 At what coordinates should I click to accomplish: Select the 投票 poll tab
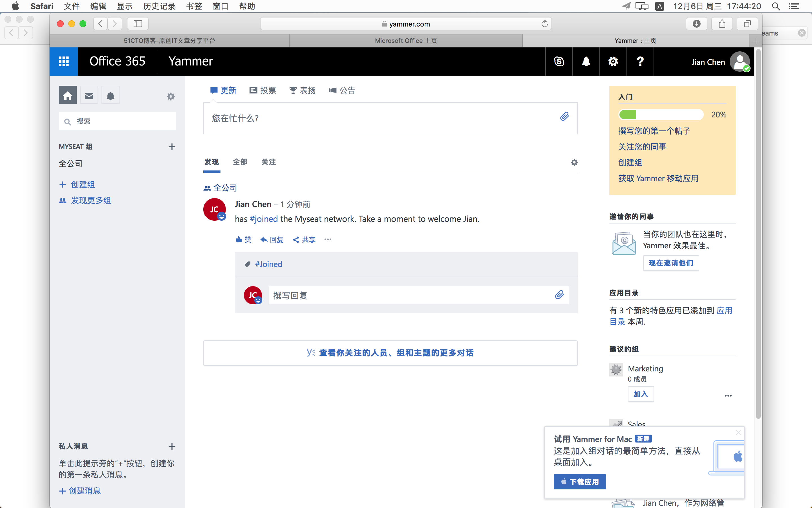click(263, 90)
